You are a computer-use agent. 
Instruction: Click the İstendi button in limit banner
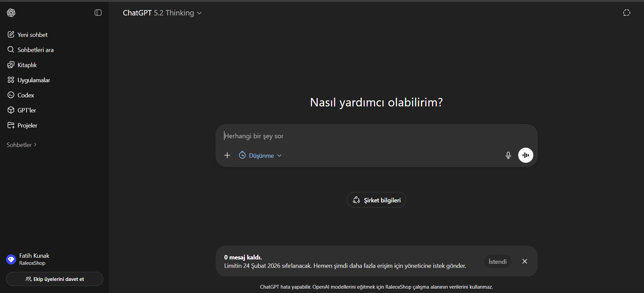[497, 261]
